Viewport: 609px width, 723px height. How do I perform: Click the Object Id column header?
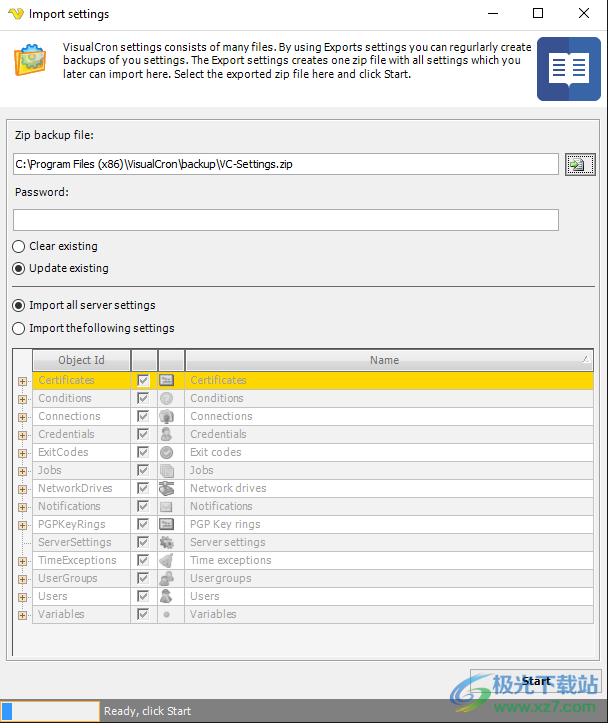point(82,360)
